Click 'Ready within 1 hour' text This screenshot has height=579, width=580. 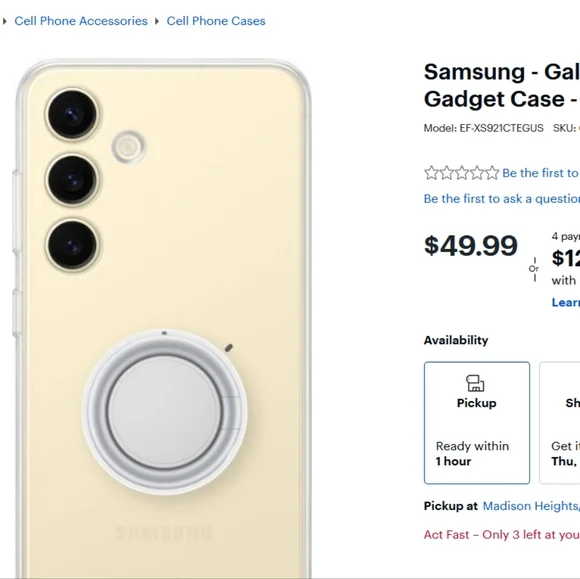coord(472,454)
